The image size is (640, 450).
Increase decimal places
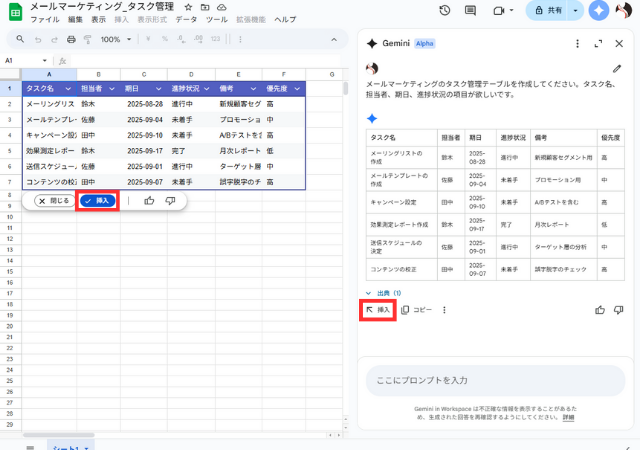pyautogui.click(x=198, y=39)
